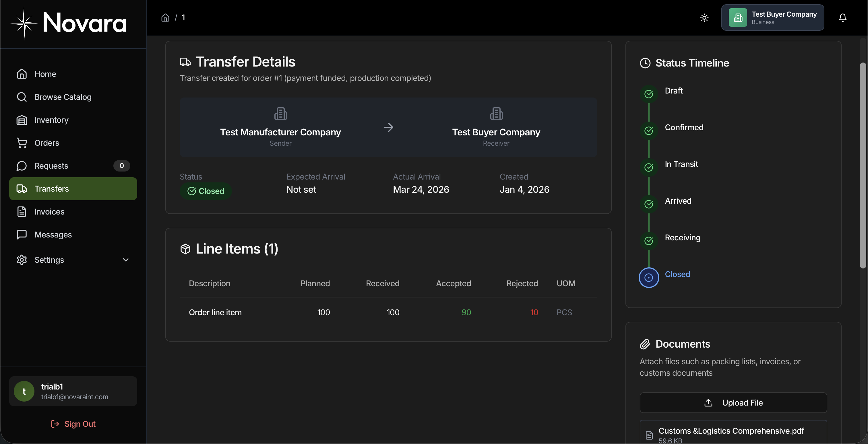Click the Messages speech icon
868x444 pixels.
(22, 234)
